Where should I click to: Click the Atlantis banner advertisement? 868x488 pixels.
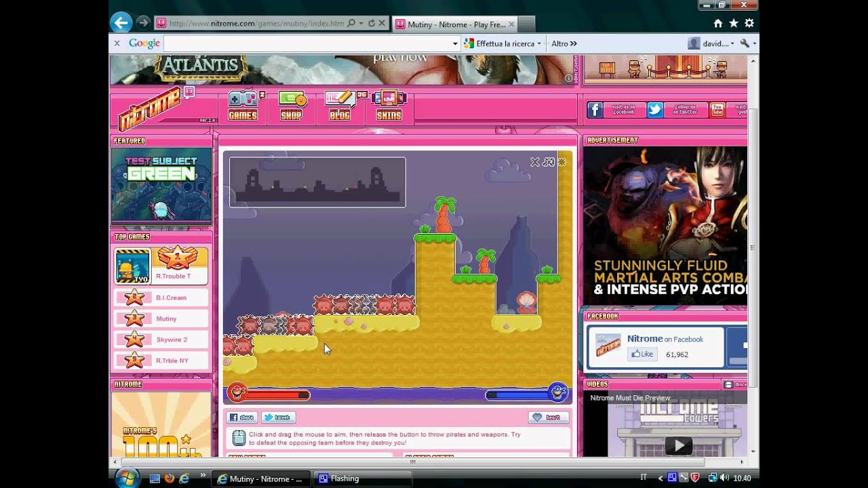(340, 70)
